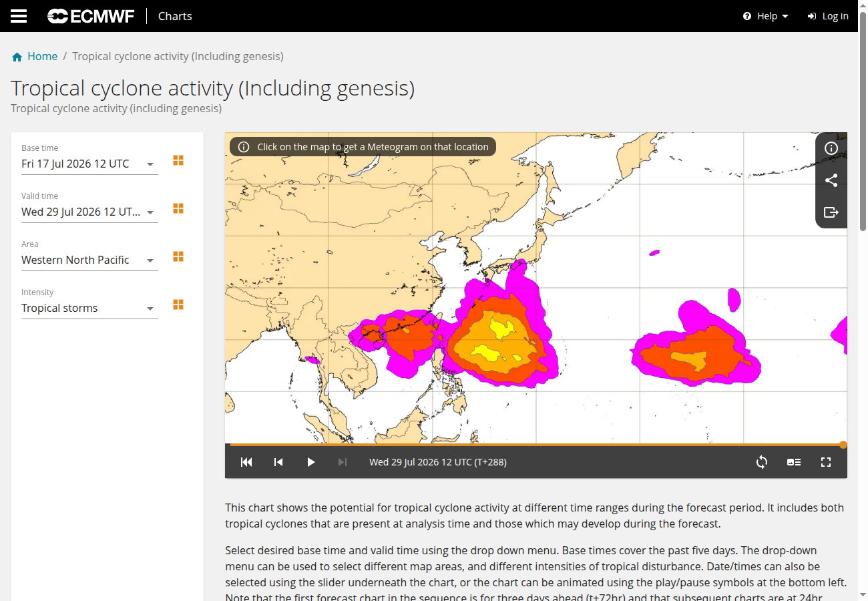This screenshot has width=868, height=601.
Task: Open Area grid selector icon
Action: pos(178,256)
